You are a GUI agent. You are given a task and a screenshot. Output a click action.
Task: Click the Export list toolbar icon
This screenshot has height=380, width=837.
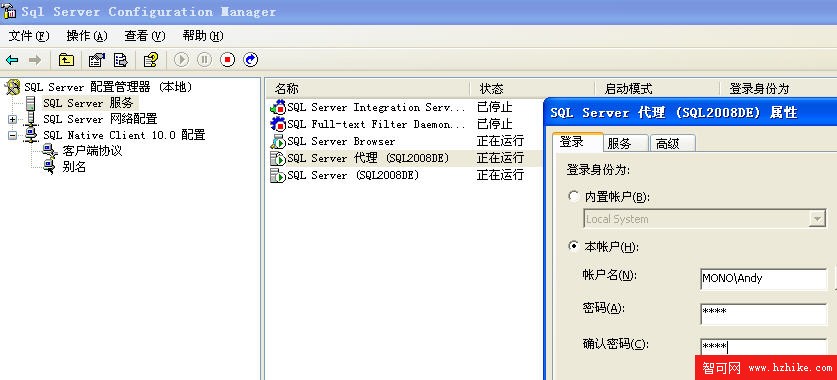(121, 60)
